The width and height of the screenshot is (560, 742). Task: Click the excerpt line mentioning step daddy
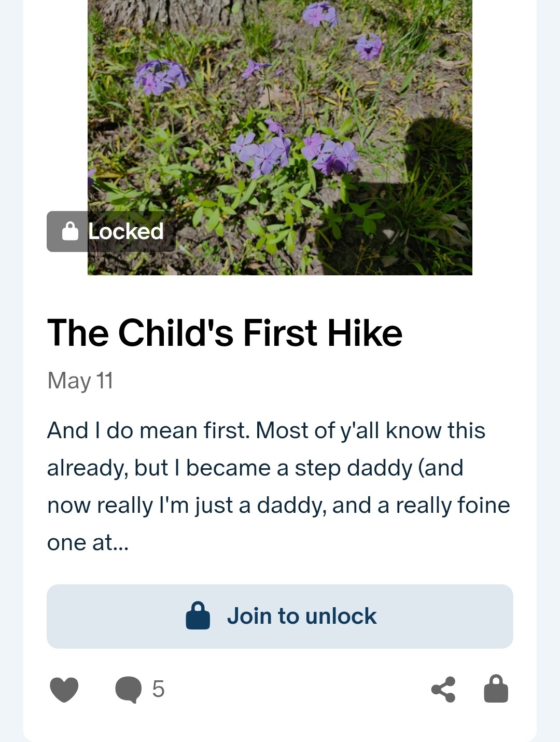tap(255, 468)
